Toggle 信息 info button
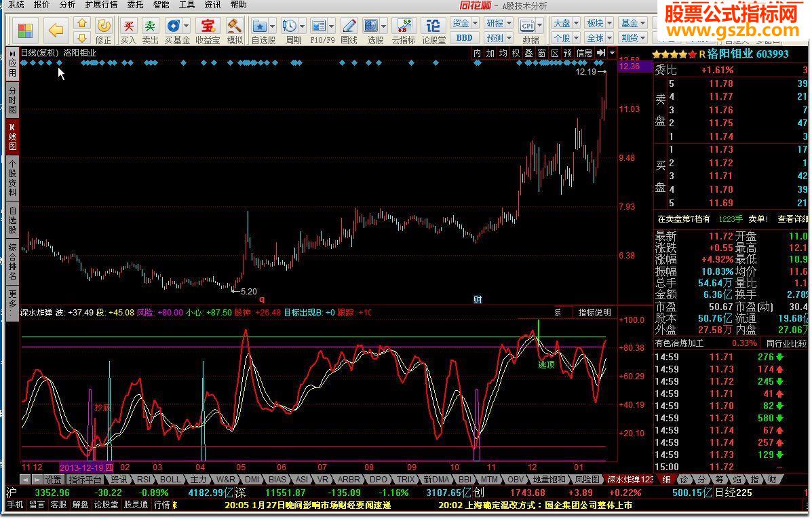 click(x=584, y=53)
